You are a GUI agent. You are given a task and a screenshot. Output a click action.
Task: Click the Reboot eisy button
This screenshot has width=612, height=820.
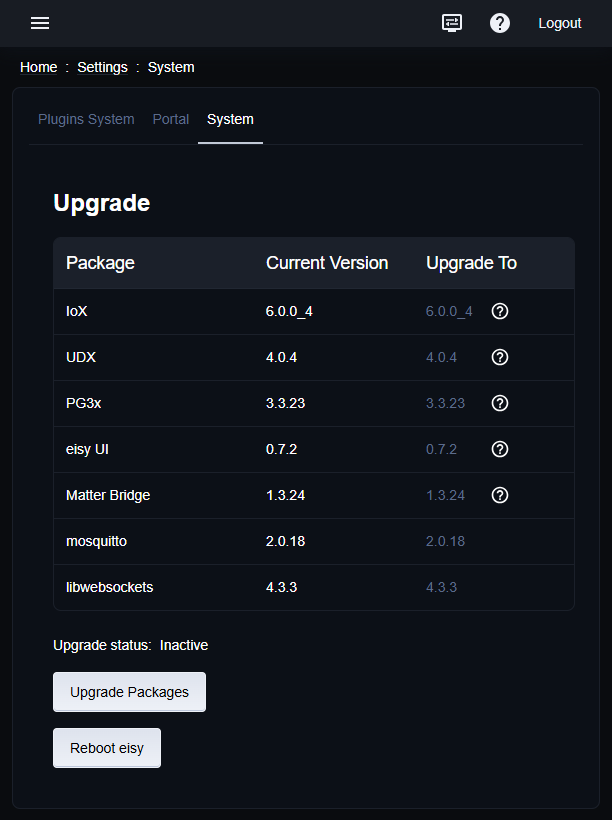click(x=107, y=748)
